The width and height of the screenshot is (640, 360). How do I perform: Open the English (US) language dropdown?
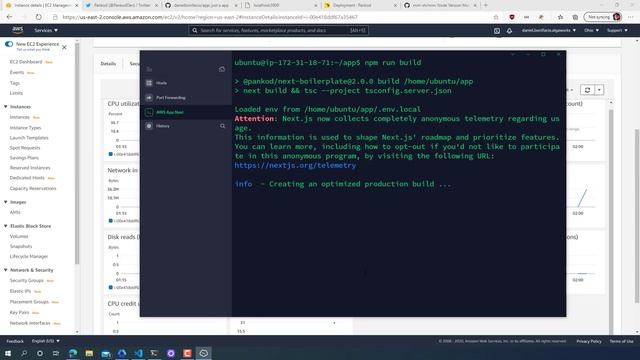point(46,341)
